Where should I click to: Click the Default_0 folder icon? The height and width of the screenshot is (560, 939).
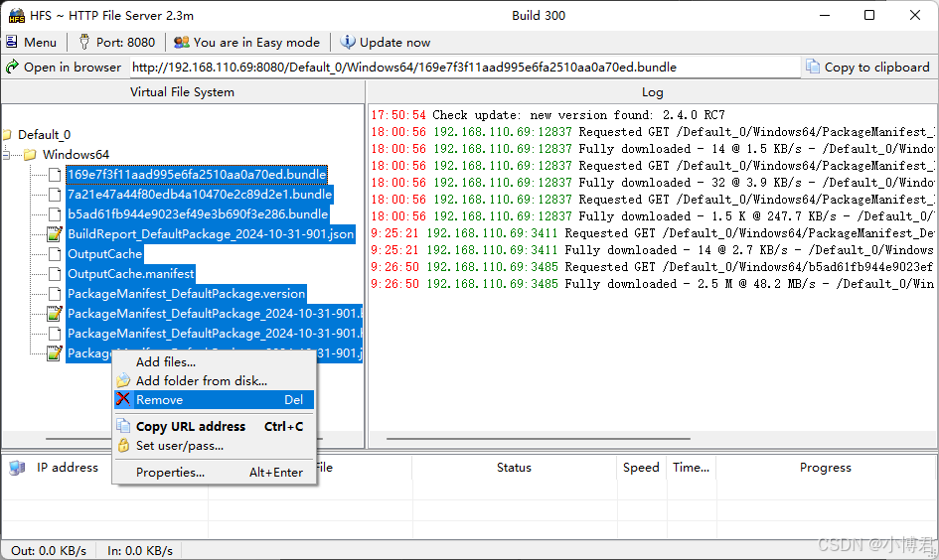[7, 135]
